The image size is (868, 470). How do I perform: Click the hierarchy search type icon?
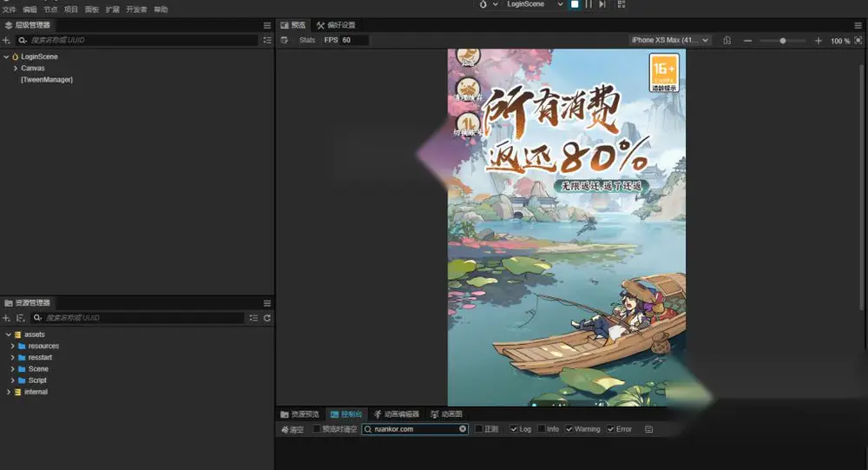pos(23,41)
